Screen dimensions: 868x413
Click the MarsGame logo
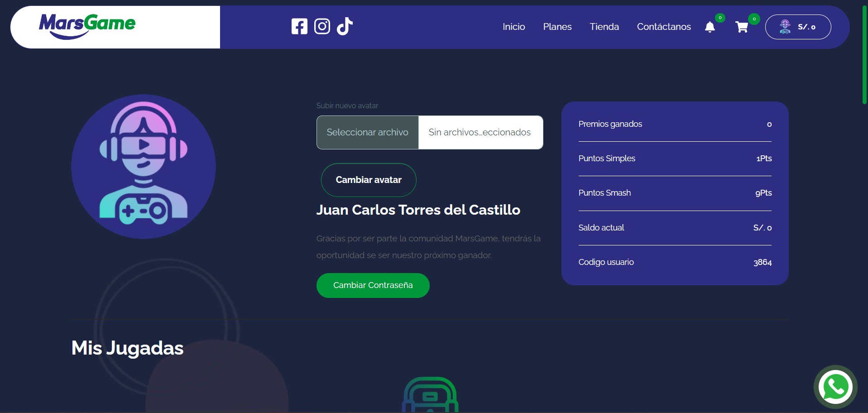87,26
